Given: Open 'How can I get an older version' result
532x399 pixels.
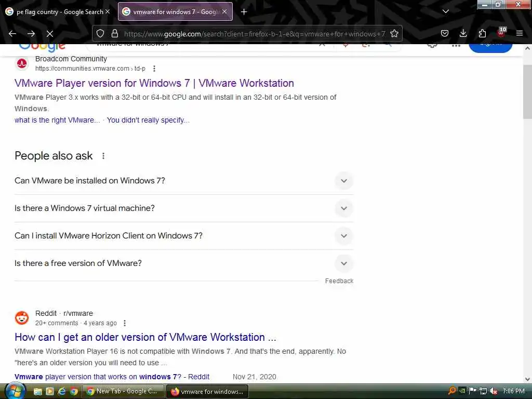Looking at the screenshot, I should [x=145, y=337].
